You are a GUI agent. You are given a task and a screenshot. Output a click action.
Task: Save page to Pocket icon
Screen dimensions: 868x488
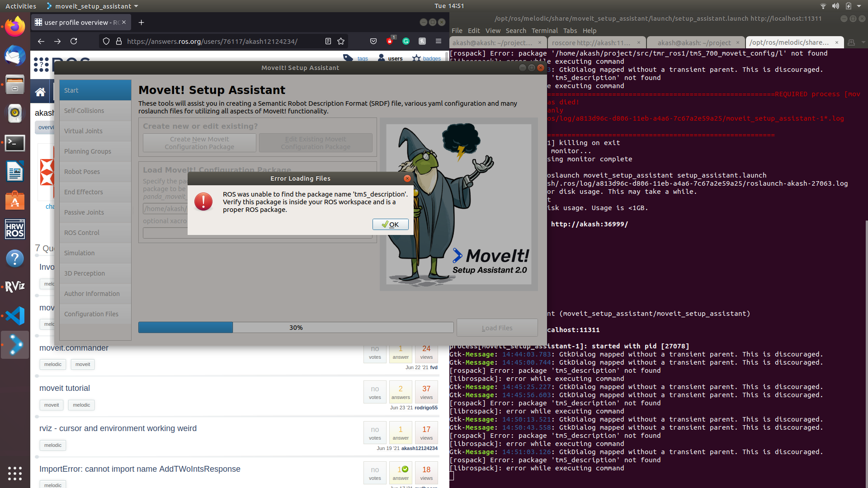tap(373, 41)
